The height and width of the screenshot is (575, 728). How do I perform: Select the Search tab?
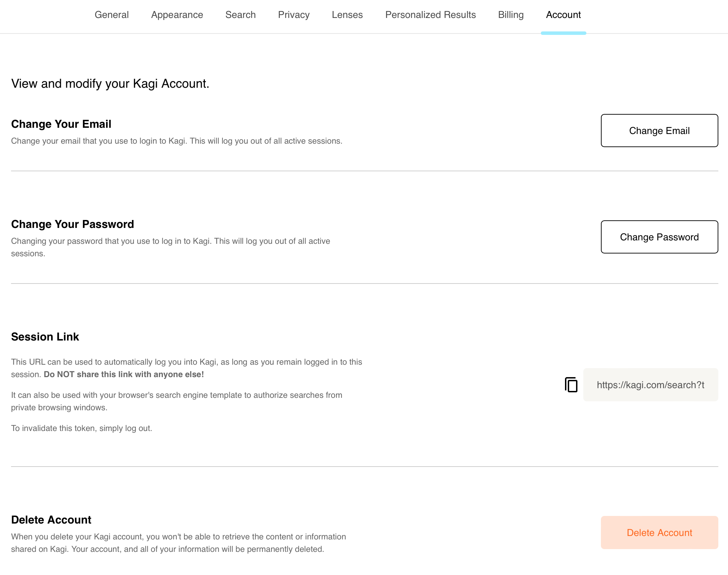click(x=240, y=15)
